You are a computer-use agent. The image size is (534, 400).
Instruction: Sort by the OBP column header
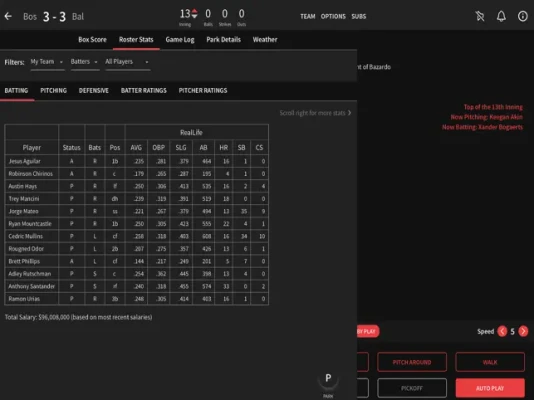[158, 147]
